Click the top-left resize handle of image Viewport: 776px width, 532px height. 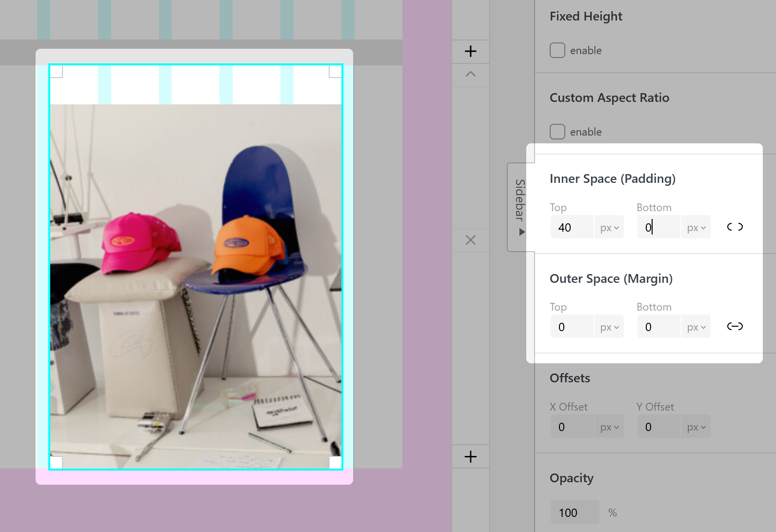(x=57, y=72)
